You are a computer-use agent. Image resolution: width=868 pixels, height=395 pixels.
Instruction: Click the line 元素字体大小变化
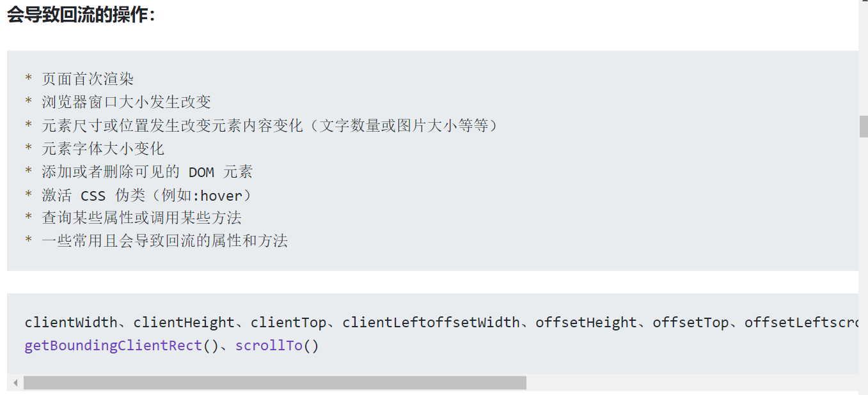click(x=103, y=149)
